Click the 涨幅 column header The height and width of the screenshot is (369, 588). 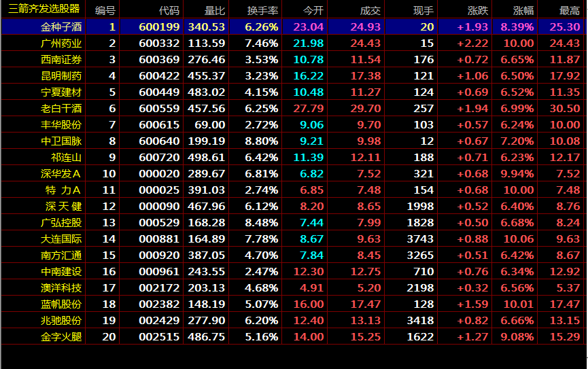(523, 10)
